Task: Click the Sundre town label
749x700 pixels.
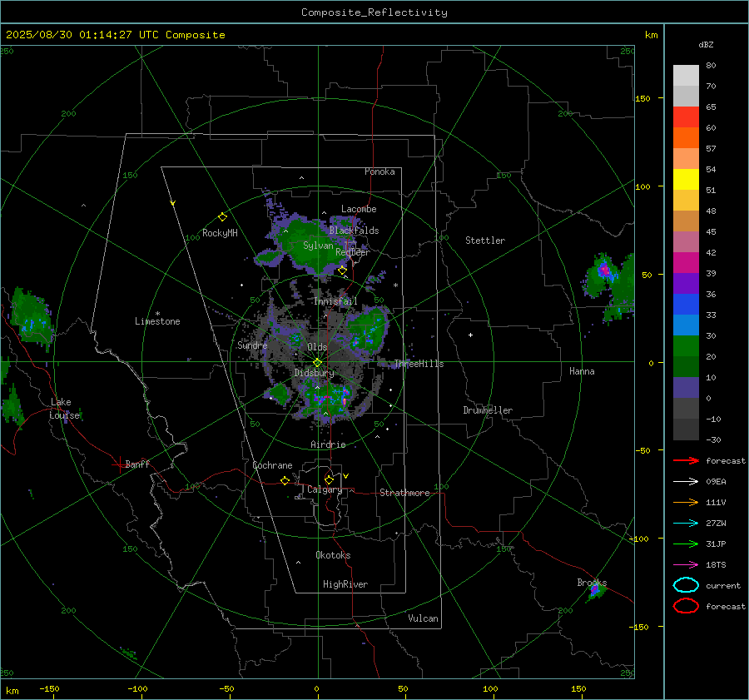Action: 252,345
